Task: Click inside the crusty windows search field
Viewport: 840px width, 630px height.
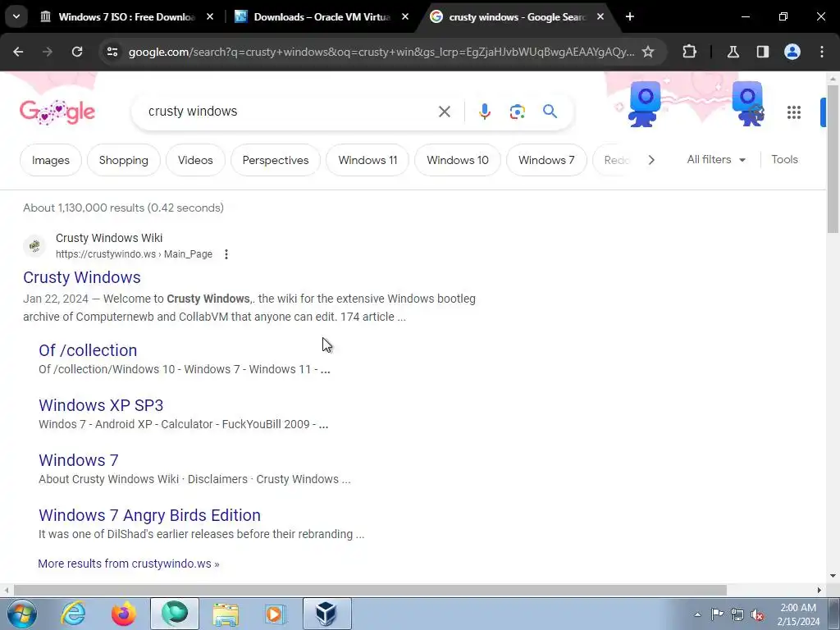Action: tap(290, 112)
